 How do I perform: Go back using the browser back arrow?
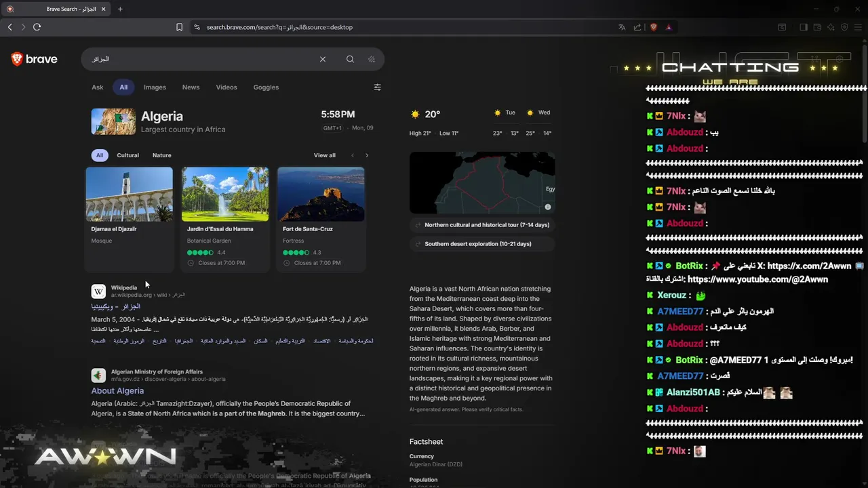coord(10,27)
